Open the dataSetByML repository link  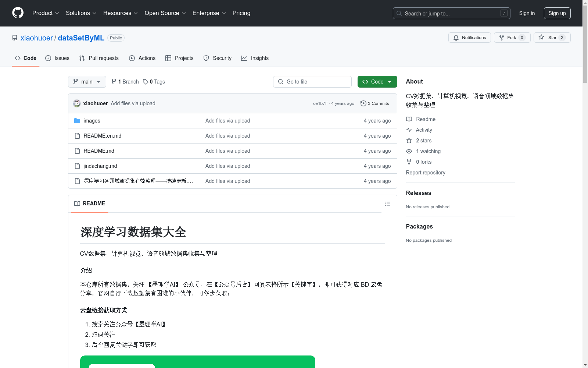(x=81, y=38)
